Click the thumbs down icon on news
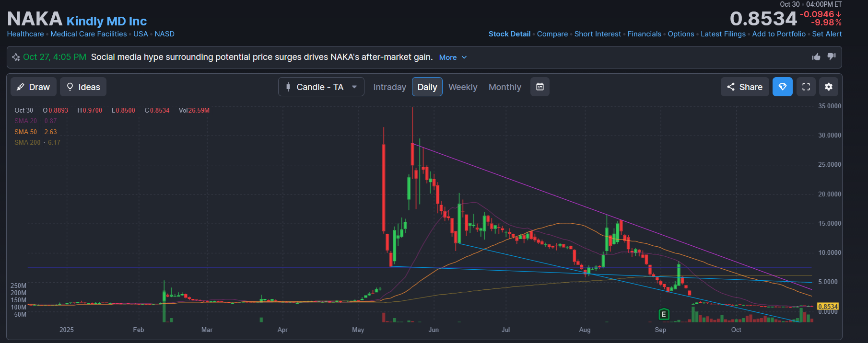 coord(832,57)
